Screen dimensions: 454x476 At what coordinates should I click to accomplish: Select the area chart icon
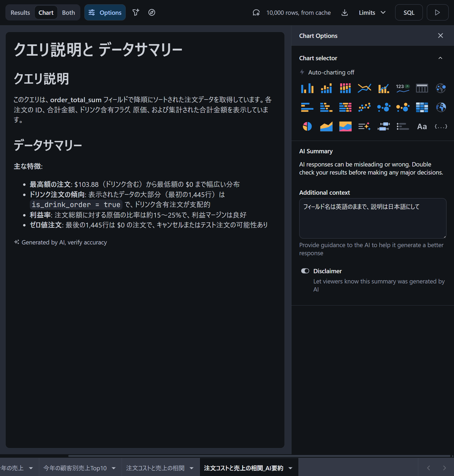tap(326, 126)
